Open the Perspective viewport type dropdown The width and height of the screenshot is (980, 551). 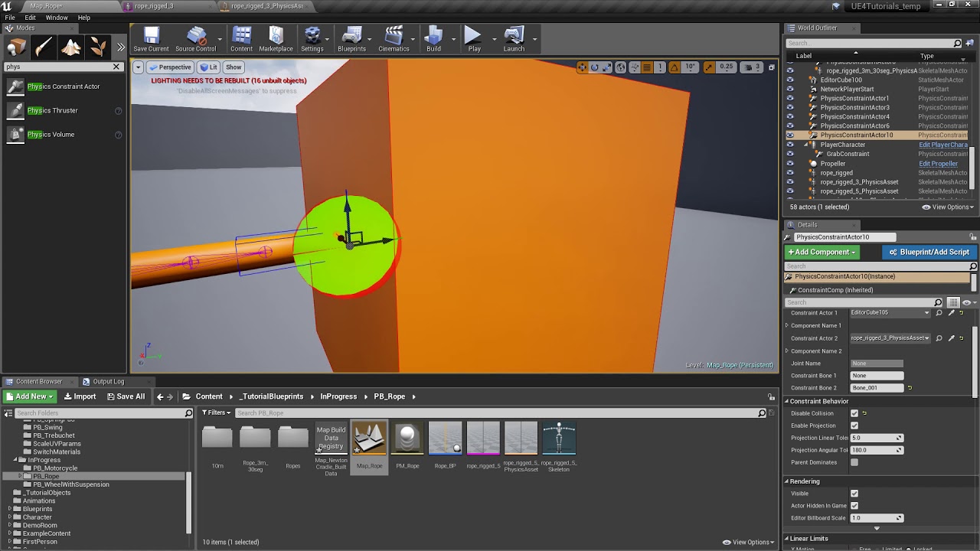pyautogui.click(x=170, y=67)
